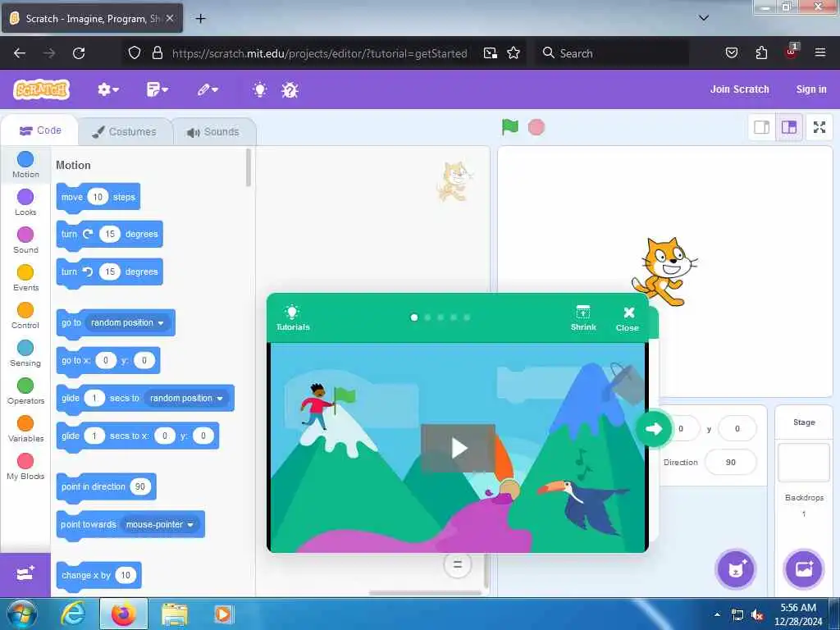
Task: Open mouse-pointer dropdown in point towards block
Action: tap(160, 524)
